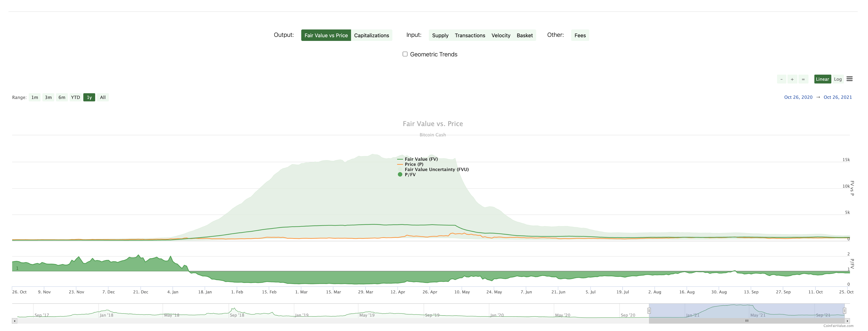
Task: Click the 1. Mar x-axis label
Action: pyautogui.click(x=301, y=292)
